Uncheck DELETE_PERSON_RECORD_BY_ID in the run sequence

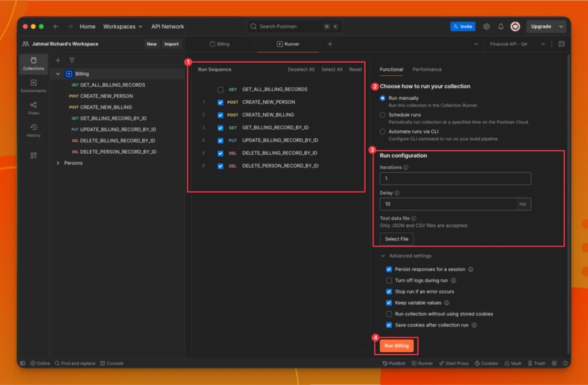click(220, 166)
